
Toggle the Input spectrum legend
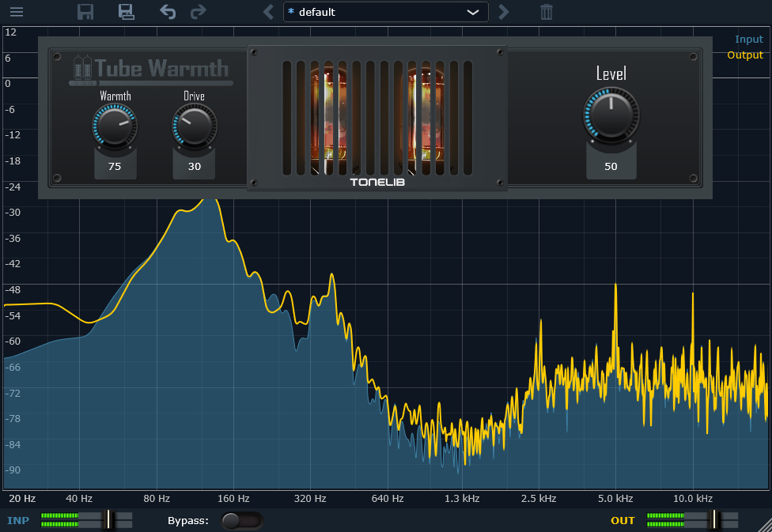(x=749, y=40)
